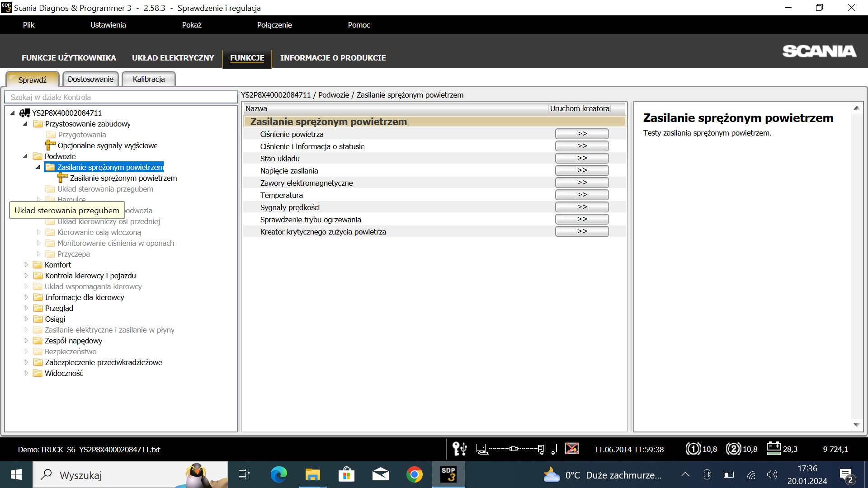868x488 pixels.
Task: Start the Ciśnienie powietrza wizard
Action: (x=582, y=134)
